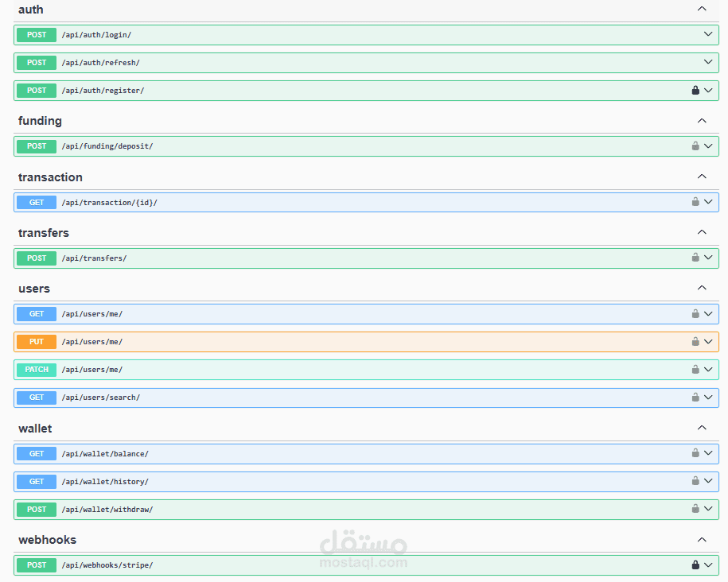
Task: Click the POST badge for /api/transfers/
Action: pos(37,258)
